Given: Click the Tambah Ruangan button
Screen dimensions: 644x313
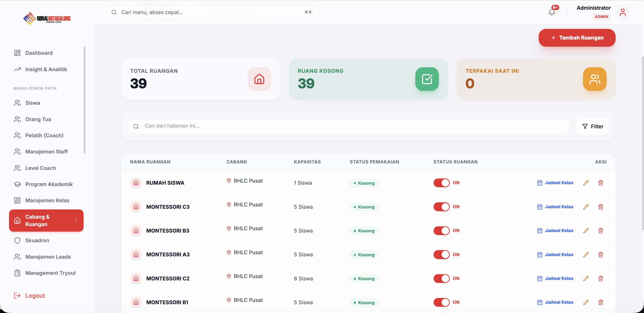Looking at the screenshot, I should [577, 38].
